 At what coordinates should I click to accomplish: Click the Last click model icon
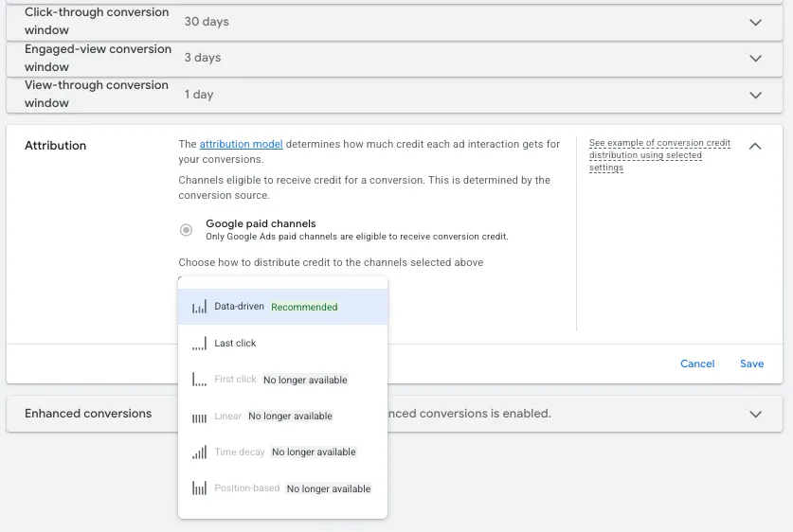(x=199, y=344)
